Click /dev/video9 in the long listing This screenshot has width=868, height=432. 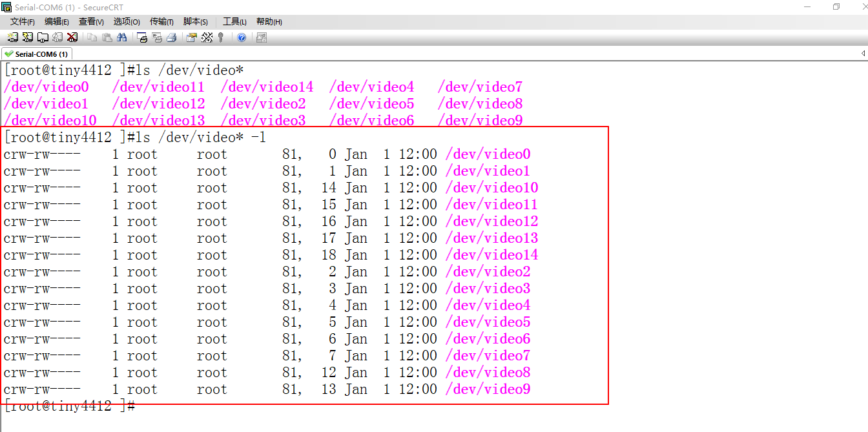click(488, 389)
